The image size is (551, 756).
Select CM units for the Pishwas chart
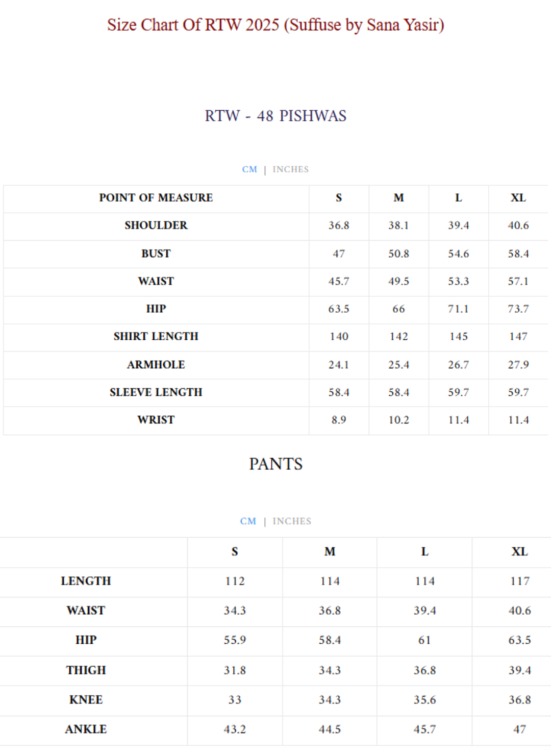pos(249,169)
